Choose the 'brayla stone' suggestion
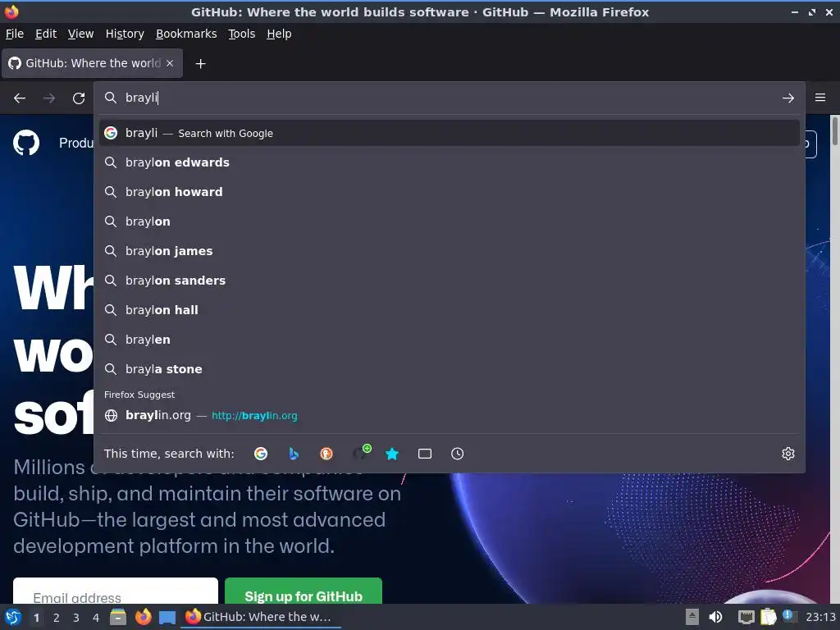 pos(449,368)
